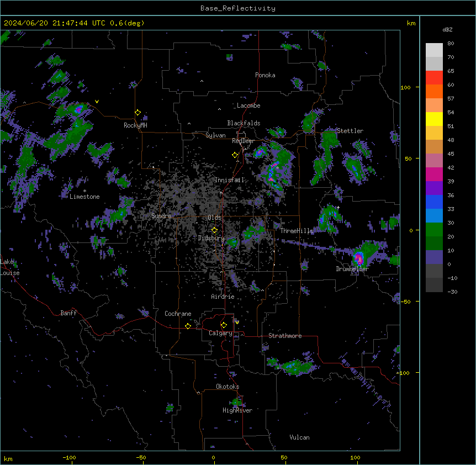Select the bright orange swatch in dBZ legend
This screenshot has height=465, width=476.
click(x=434, y=91)
